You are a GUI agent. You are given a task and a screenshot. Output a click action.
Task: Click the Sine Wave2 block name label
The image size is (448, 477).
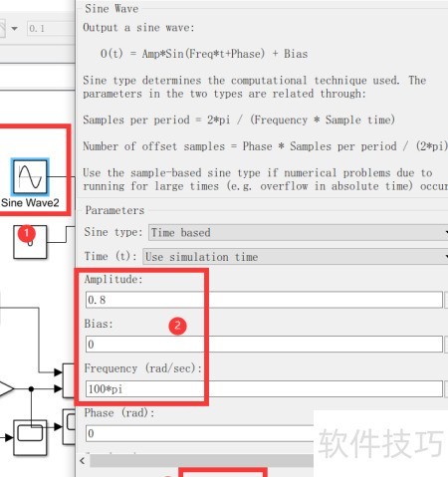click(30, 202)
